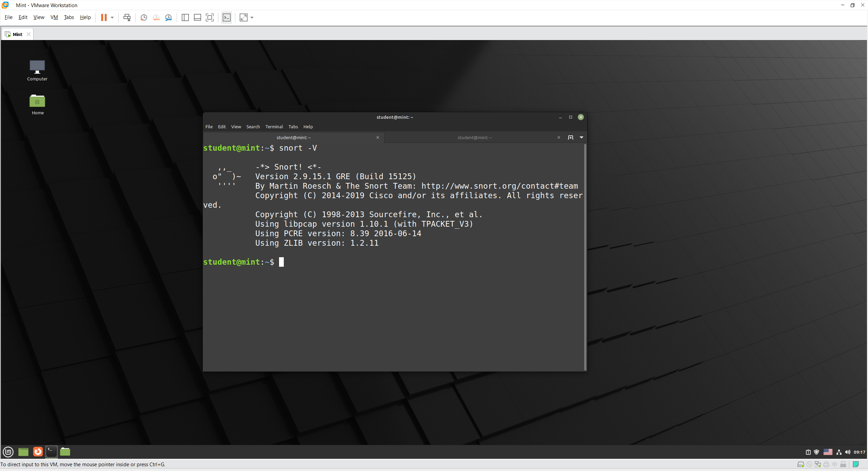Open the terminal's Search menu

point(253,127)
